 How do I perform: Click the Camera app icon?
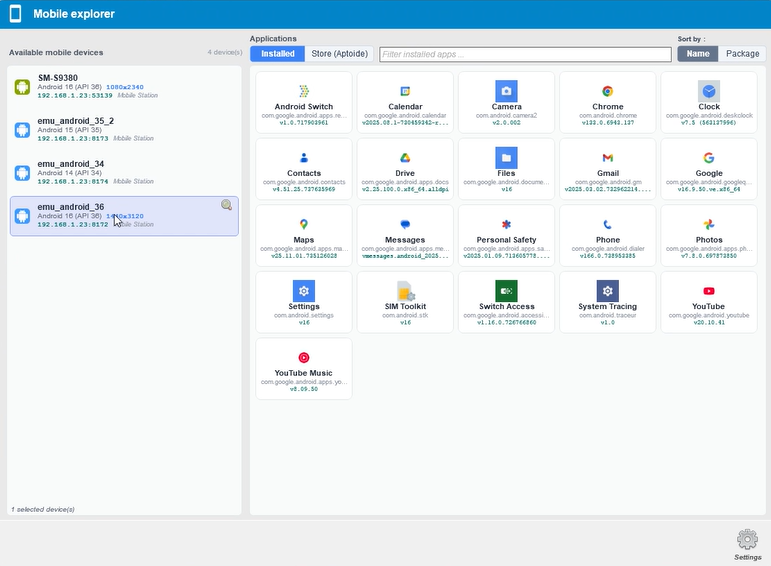tap(506, 91)
